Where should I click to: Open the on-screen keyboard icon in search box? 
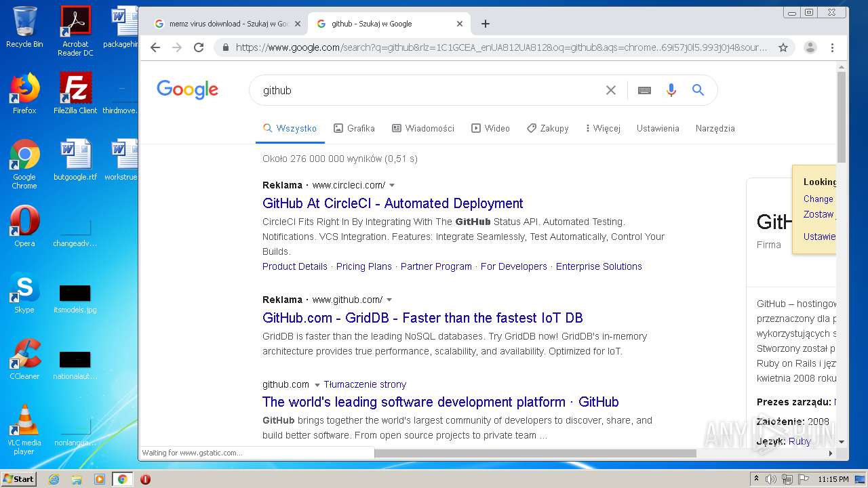(644, 90)
